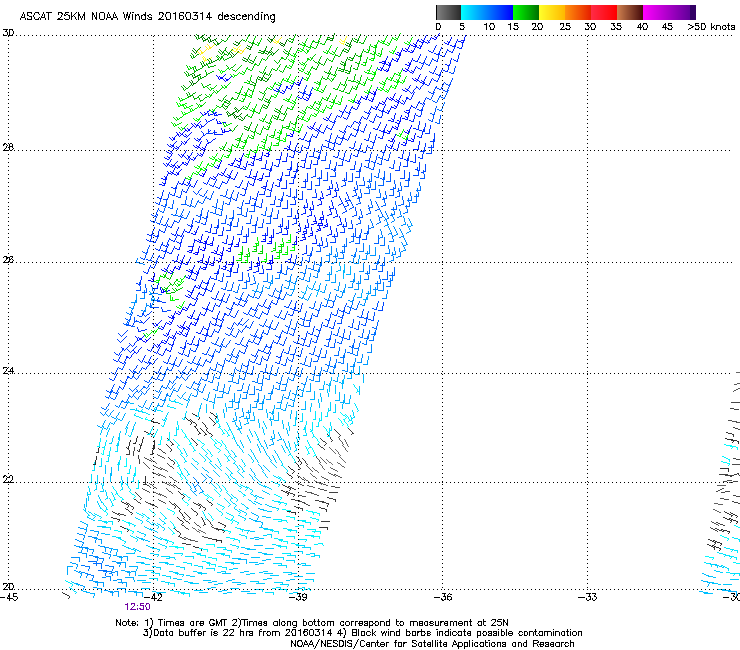Click latitude label 20
Screen dimensions: 740x650
click(x=8, y=587)
